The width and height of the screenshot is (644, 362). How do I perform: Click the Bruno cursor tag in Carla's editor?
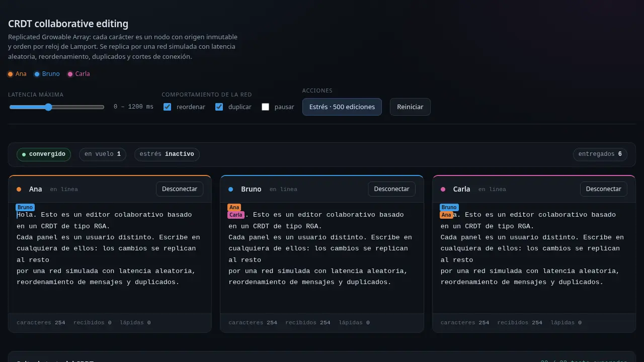click(x=449, y=207)
